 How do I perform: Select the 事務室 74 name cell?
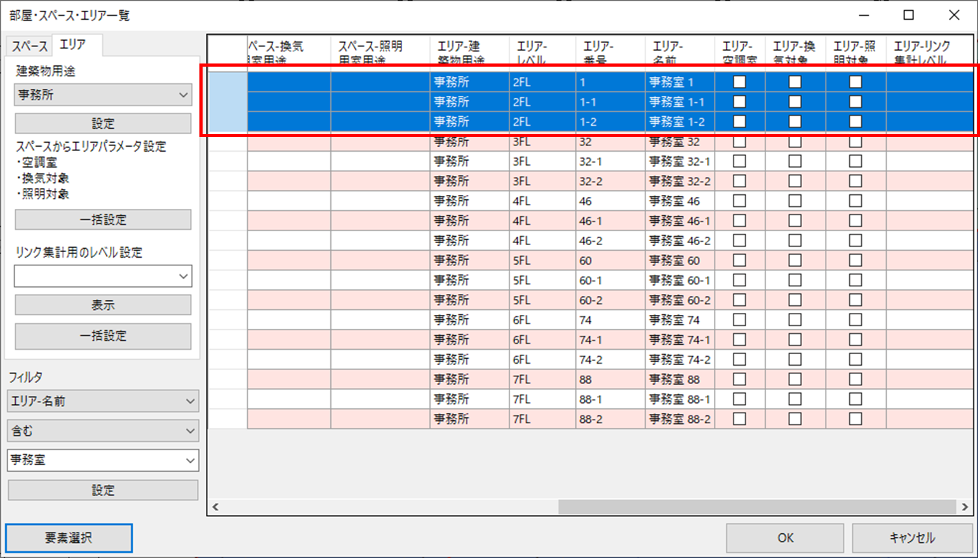point(679,320)
